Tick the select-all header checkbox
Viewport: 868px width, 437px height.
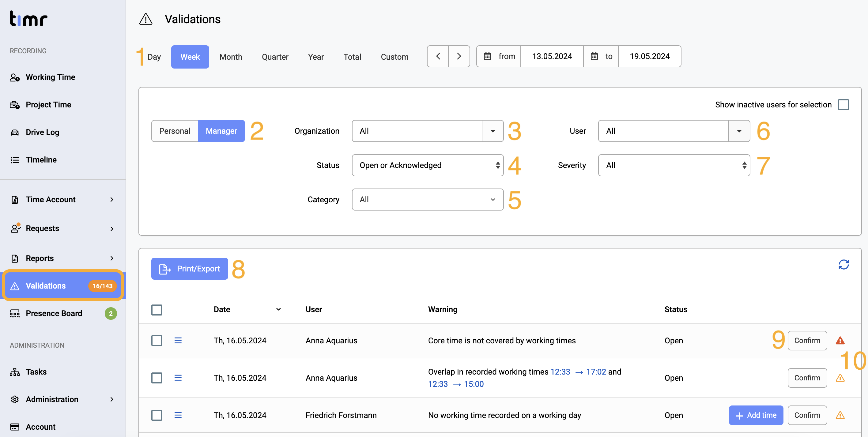tap(157, 310)
